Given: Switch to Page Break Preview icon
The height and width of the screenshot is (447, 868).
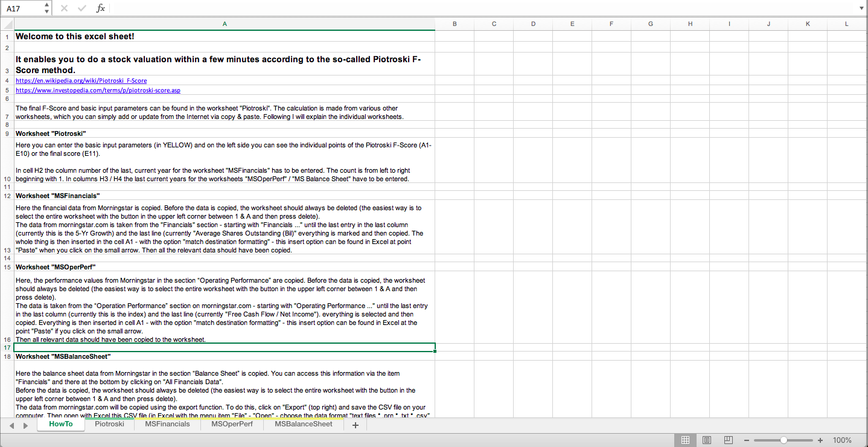Looking at the screenshot, I should 729,440.
